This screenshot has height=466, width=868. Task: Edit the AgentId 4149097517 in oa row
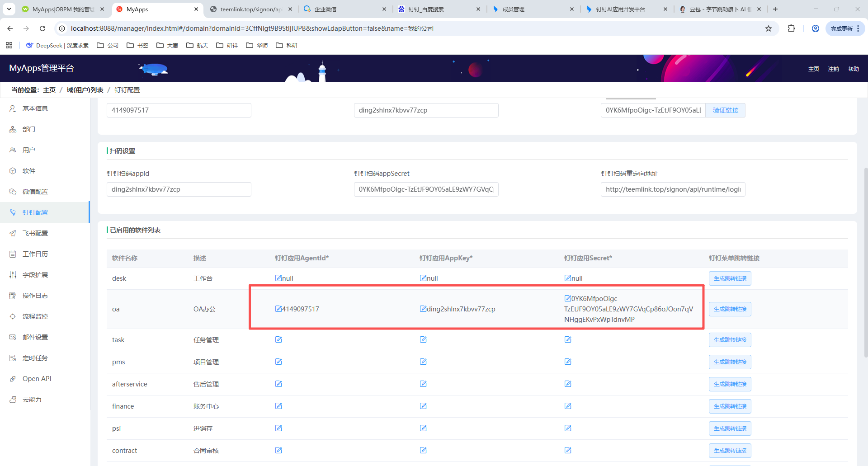click(x=278, y=309)
